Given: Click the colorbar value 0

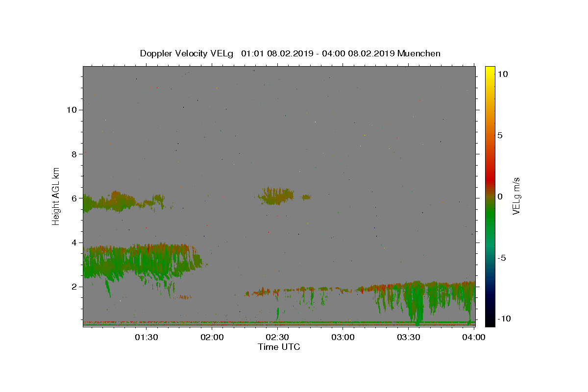Looking at the screenshot, I should tap(500, 196).
